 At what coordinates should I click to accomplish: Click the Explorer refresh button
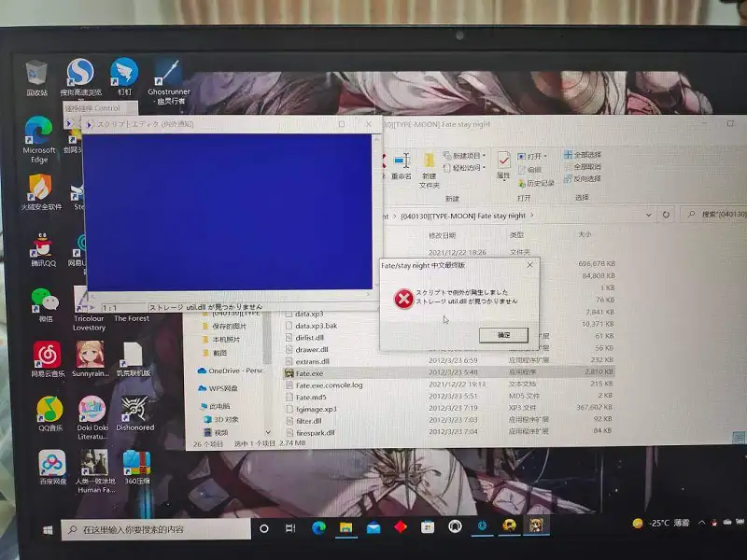(666, 215)
